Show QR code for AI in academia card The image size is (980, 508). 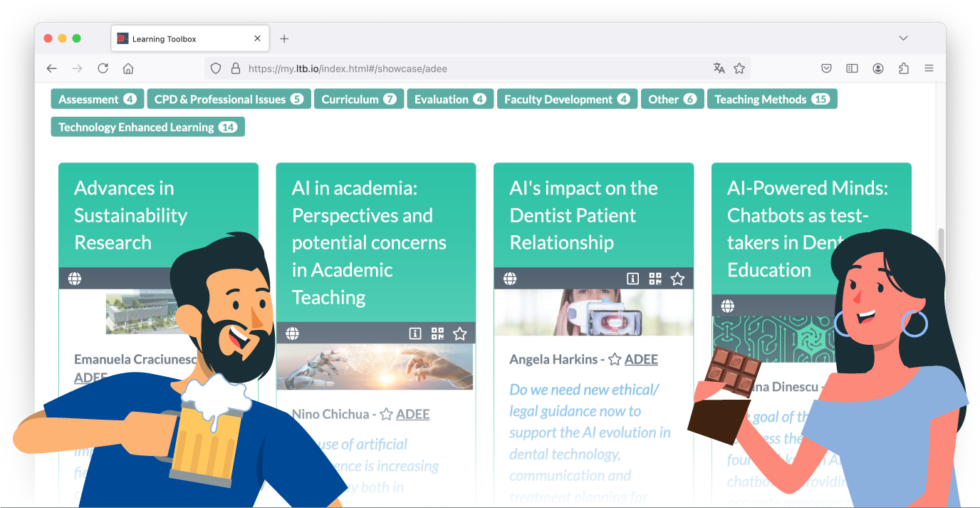click(x=437, y=333)
